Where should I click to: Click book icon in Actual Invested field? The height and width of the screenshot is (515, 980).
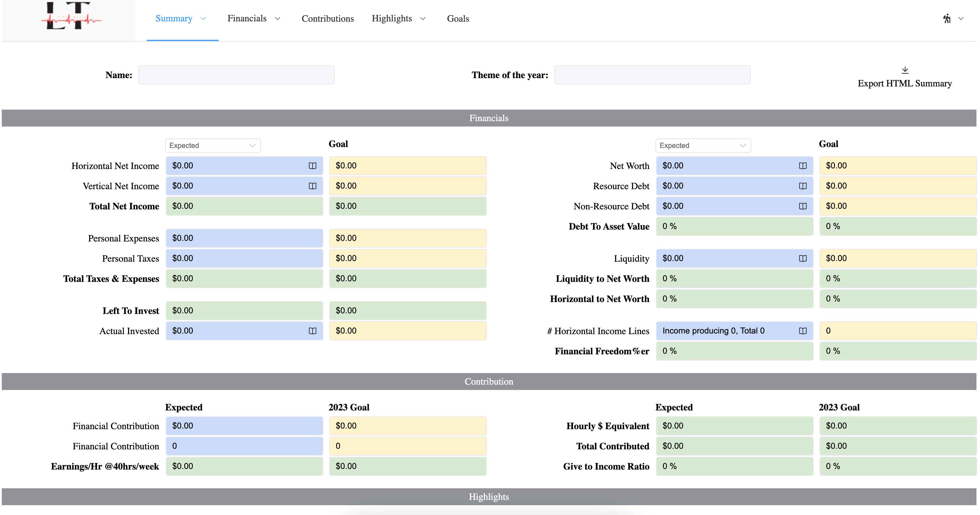[312, 331]
